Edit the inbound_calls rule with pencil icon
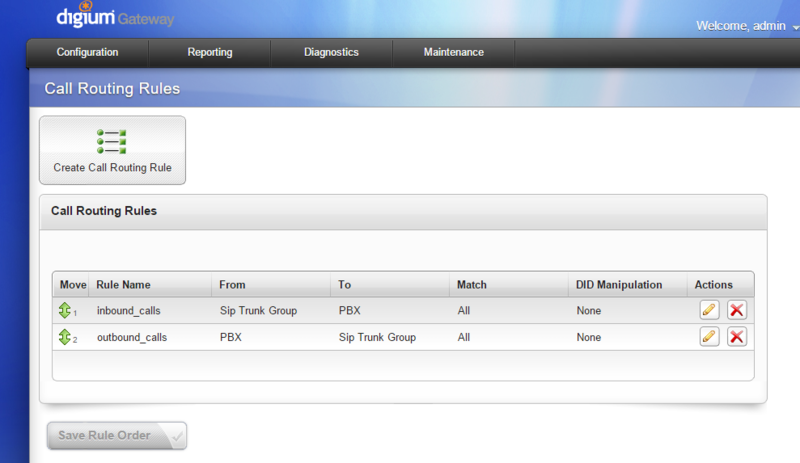 tap(710, 310)
